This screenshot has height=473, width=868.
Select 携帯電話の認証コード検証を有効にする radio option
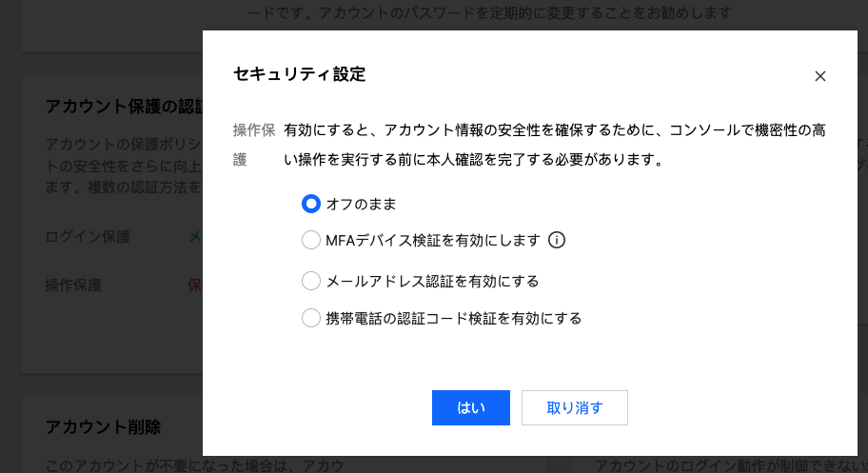311,318
